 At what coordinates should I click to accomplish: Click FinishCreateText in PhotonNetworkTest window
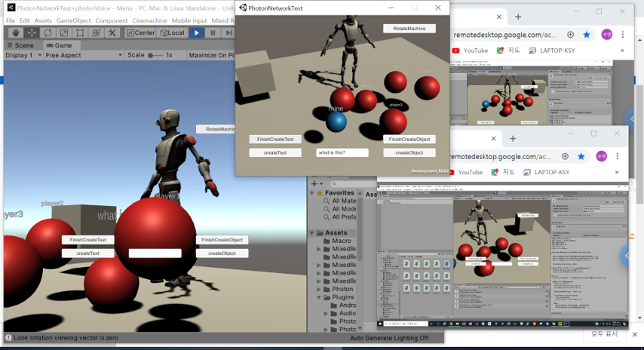click(275, 140)
